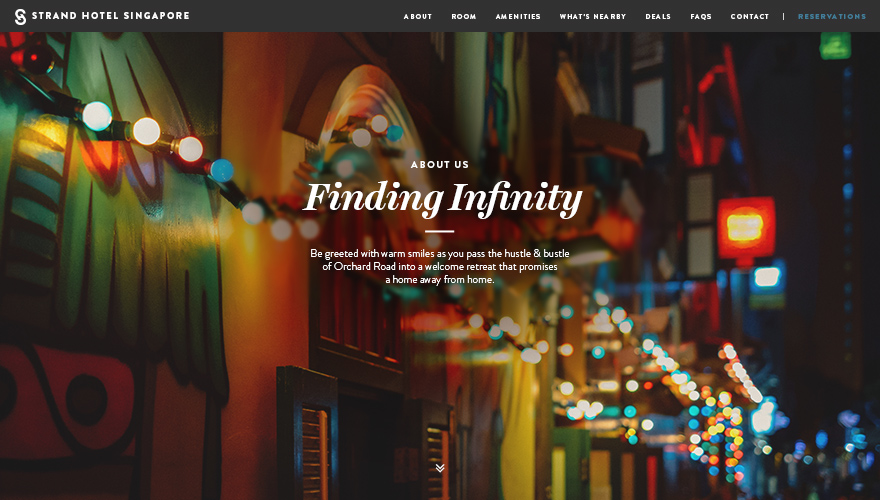Screen dimensions: 880x500
Task: Open the About navigation item
Action: click(418, 17)
